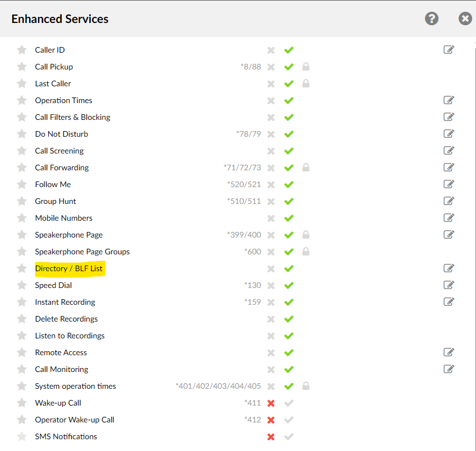Select the Directory / BLF List entry
Screen dimensions: 476x451
(x=68, y=268)
